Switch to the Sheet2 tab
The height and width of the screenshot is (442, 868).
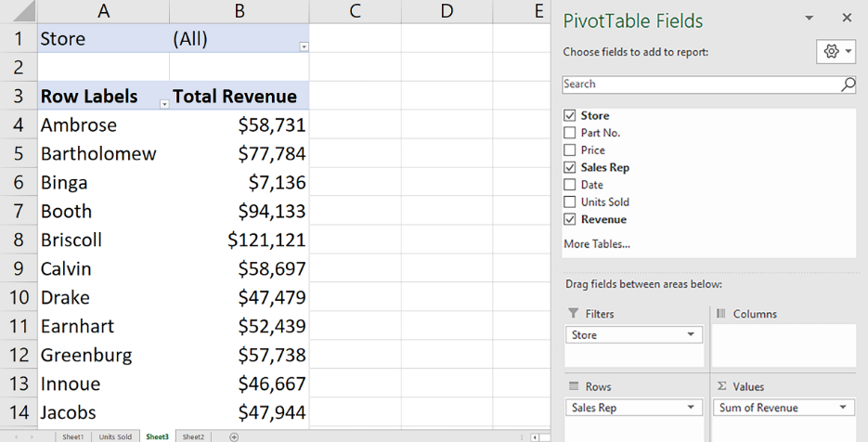193,436
